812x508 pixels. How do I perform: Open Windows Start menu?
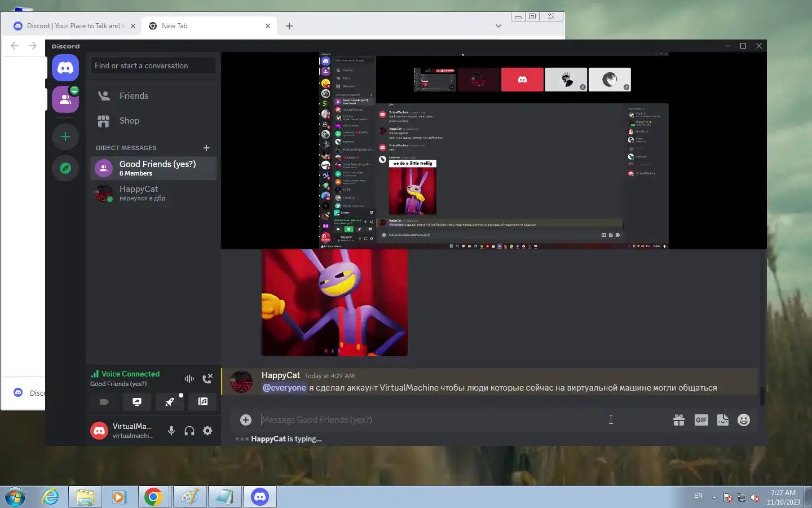pos(15,497)
